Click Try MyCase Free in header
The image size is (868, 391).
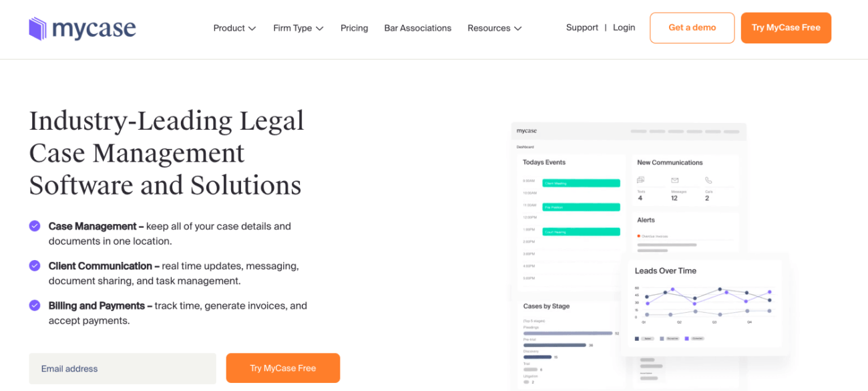pyautogui.click(x=786, y=28)
